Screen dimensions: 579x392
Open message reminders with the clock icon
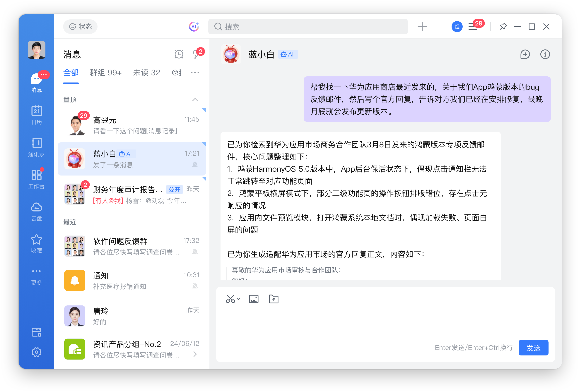click(x=179, y=54)
